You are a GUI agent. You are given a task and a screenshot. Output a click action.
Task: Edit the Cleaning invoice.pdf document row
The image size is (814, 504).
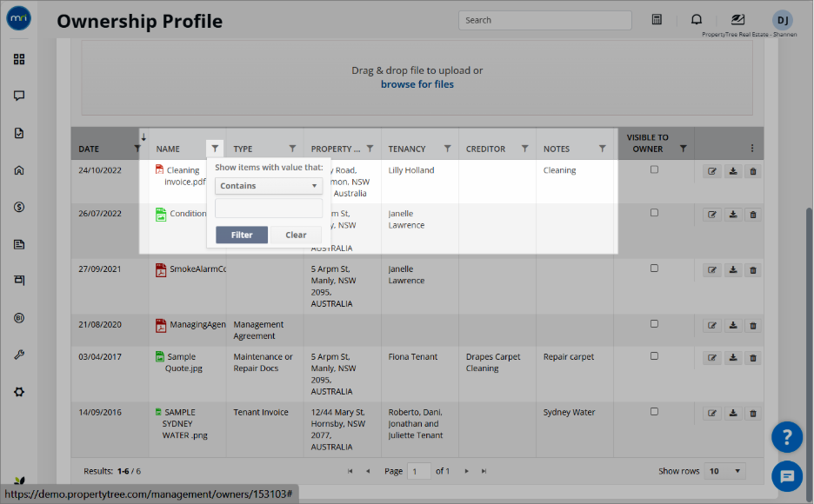[712, 171]
